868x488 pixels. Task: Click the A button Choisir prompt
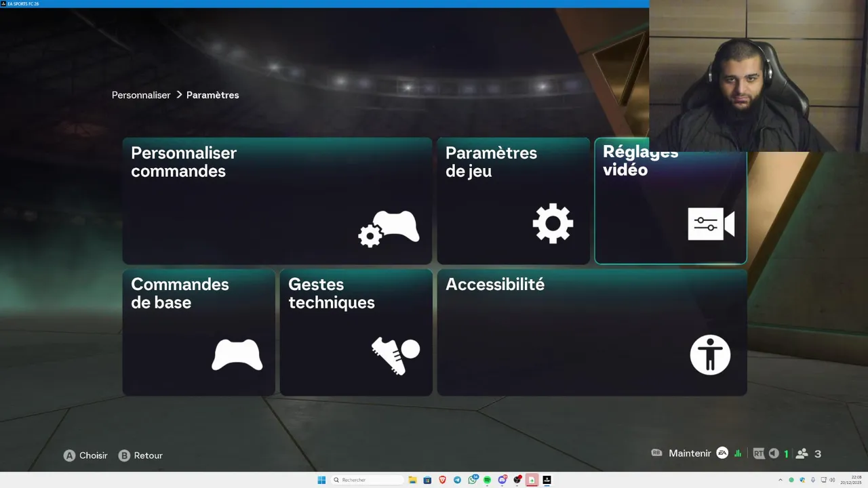coord(85,455)
